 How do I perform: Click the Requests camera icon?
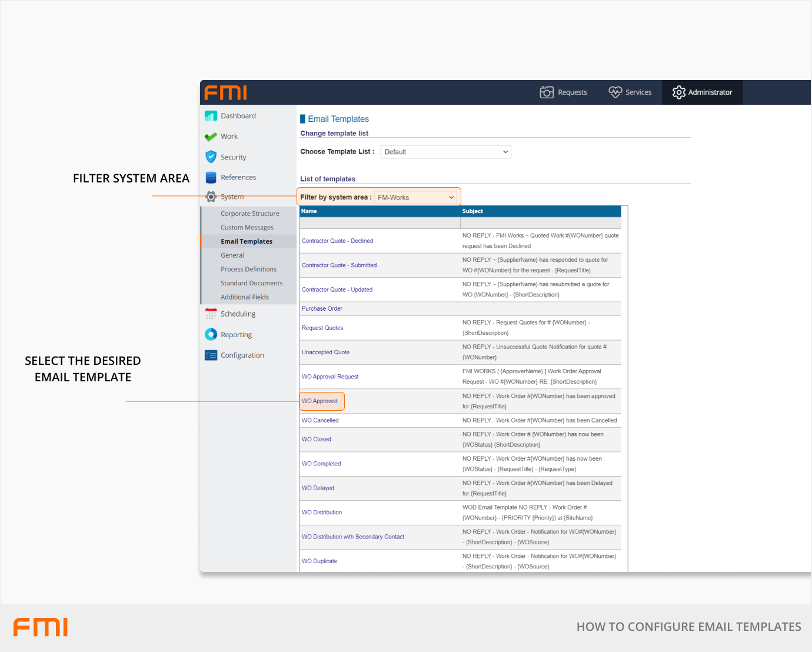(x=547, y=92)
